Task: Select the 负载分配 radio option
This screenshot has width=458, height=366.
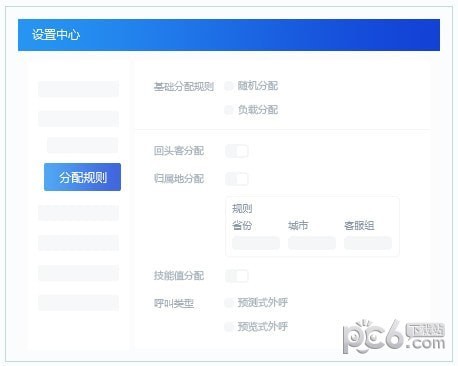Action: (229, 110)
